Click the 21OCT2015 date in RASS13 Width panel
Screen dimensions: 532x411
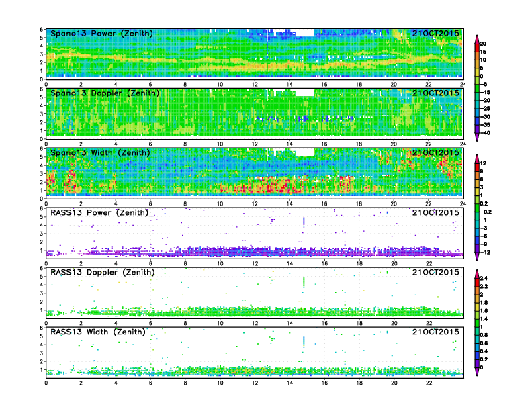tap(436, 332)
